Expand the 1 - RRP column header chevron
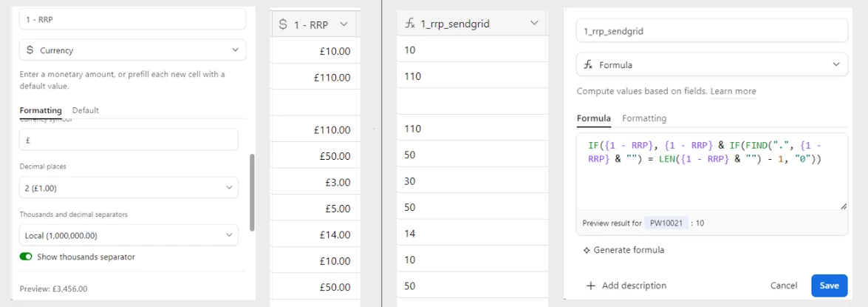The height and width of the screenshot is (307, 868). click(344, 24)
